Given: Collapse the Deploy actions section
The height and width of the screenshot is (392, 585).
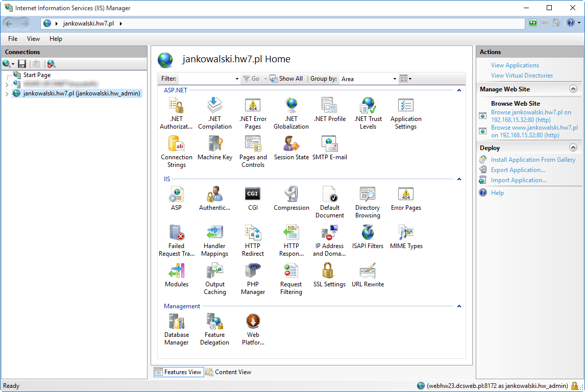Looking at the screenshot, I should 573,148.
